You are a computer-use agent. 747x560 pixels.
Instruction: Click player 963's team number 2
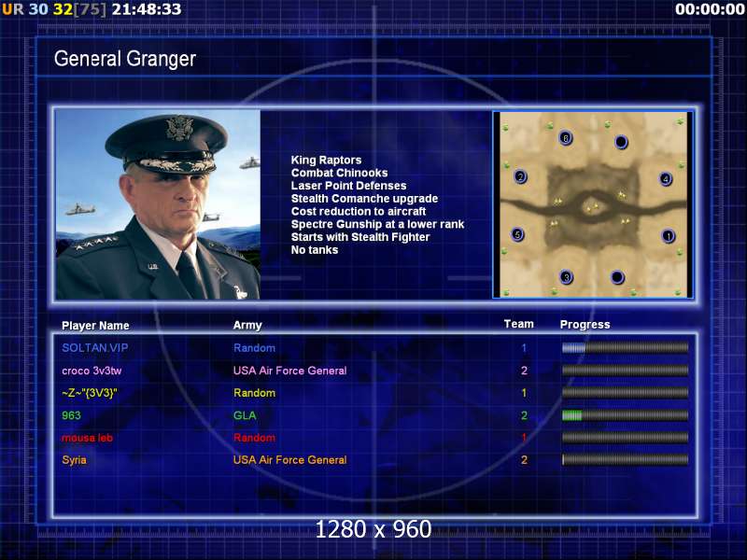point(524,415)
